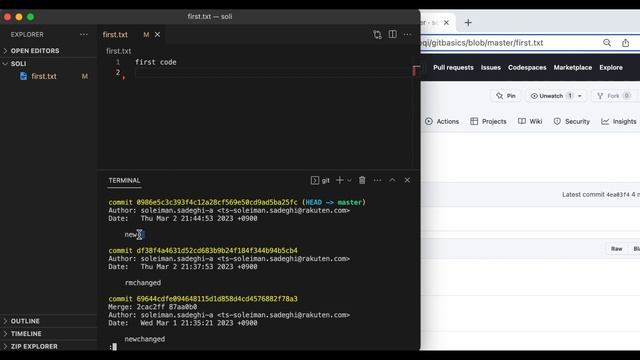Open terminal panel more actions ellipsis
The height and width of the screenshot is (360, 640).
tap(377, 180)
